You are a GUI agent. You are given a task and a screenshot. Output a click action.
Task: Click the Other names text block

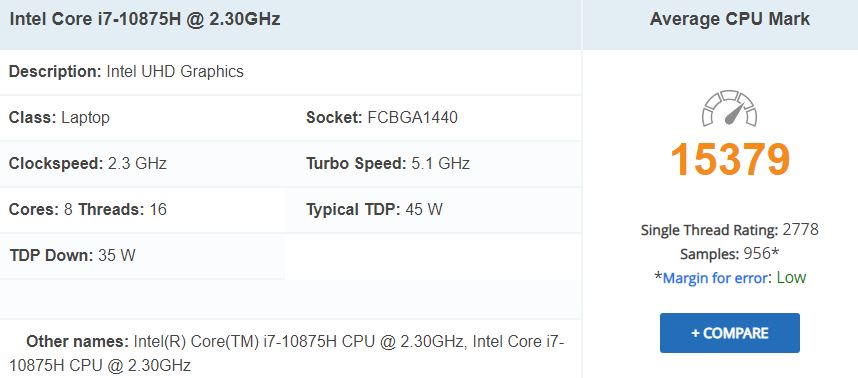click(287, 353)
